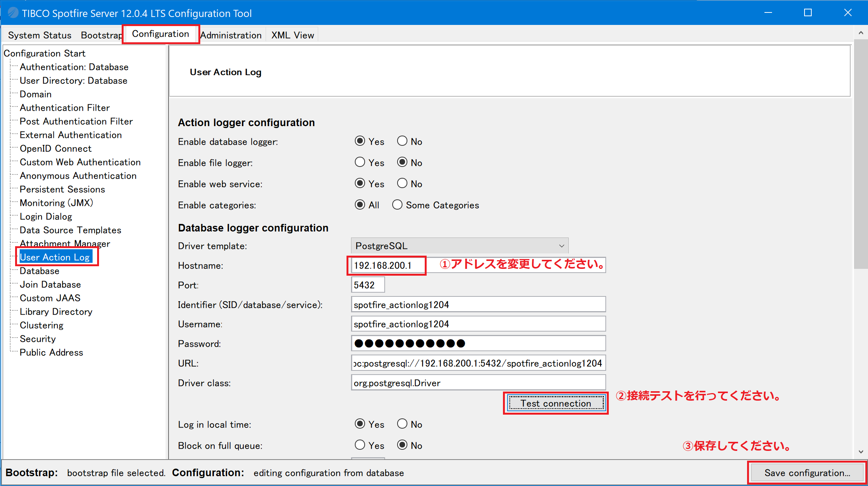Image resolution: width=868 pixels, height=486 pixels.
Task: Maximize the Configuration Tool window
Action: [x=808, y=13]
